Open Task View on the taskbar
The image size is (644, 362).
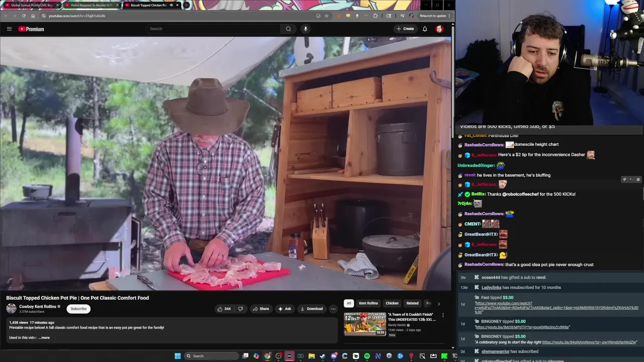pyautogui.click(x=245, y=356)
